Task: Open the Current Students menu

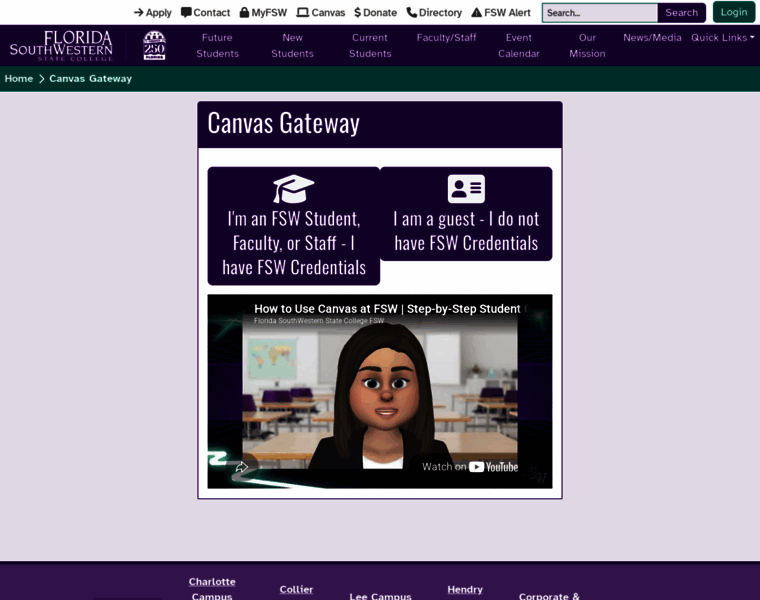Action: [370, 46]
